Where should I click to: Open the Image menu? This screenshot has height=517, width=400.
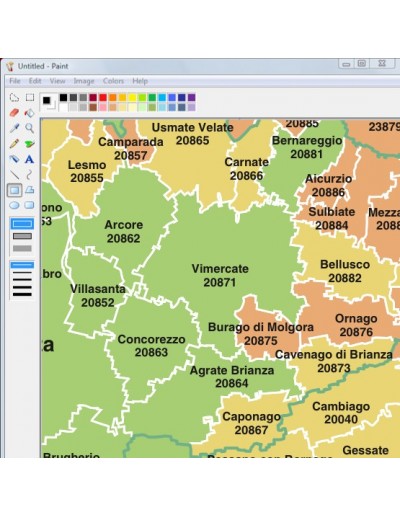click(x=84, y=81)
